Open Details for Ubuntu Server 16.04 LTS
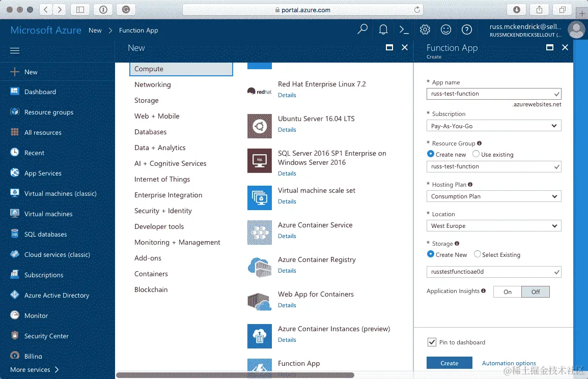The height and width of the screenshot is (379, 588). coord(287,130)
